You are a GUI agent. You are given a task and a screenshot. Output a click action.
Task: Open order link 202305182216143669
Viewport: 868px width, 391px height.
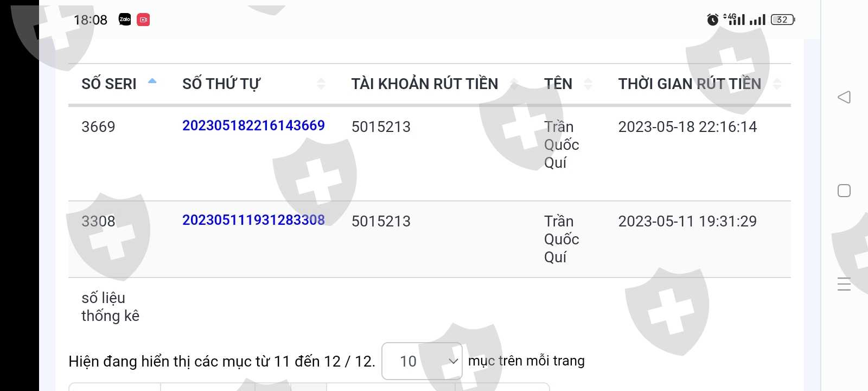coord(253,125)
